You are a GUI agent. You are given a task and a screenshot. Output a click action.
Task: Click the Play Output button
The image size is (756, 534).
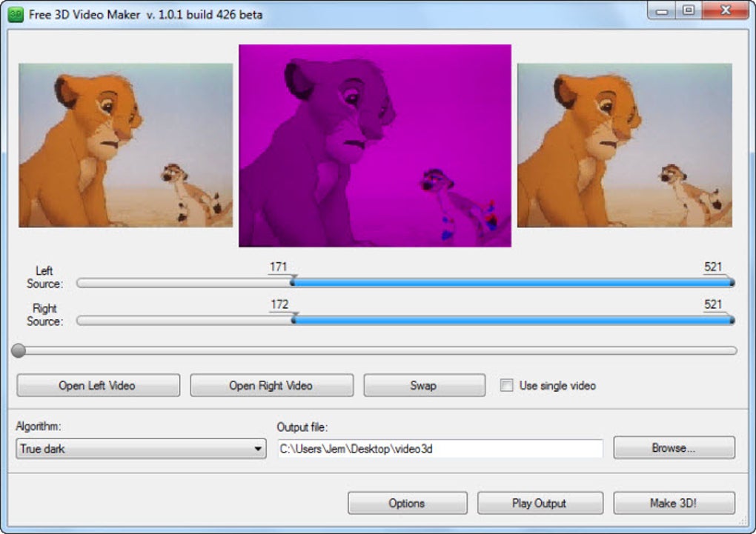pyautogui.click(x=540, y=503)
